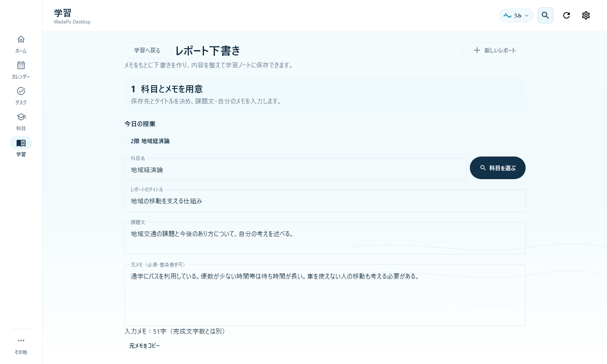Open the ホーム page from sidebar
Screen dimensions: 607x364
click(x=21, y=44)
